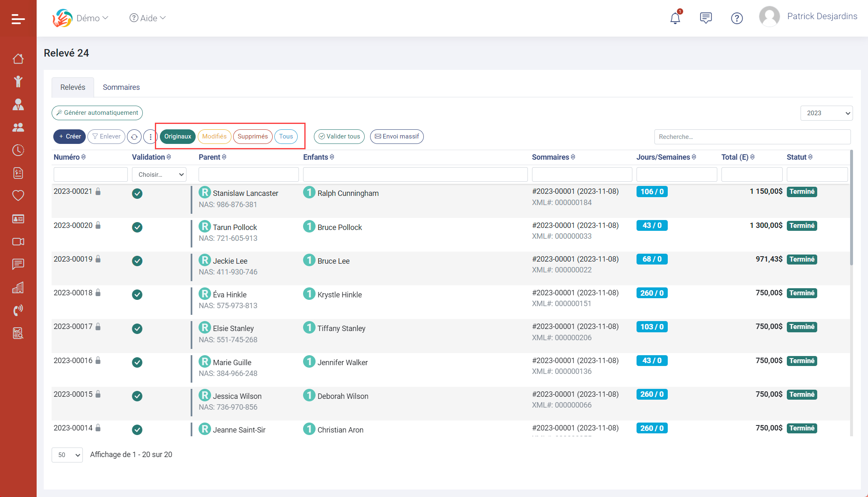Open the notifications bell
Viewport: 868px width, 497px height.
[675, 18]
